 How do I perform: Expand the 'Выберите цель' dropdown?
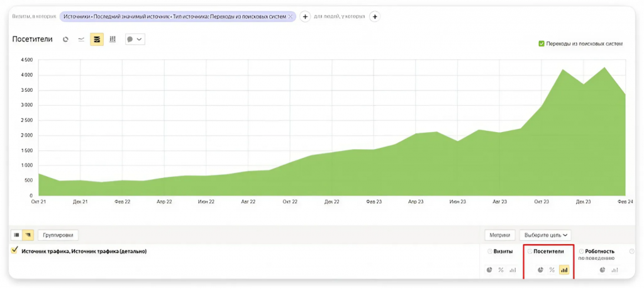click(x=545, y=235)
